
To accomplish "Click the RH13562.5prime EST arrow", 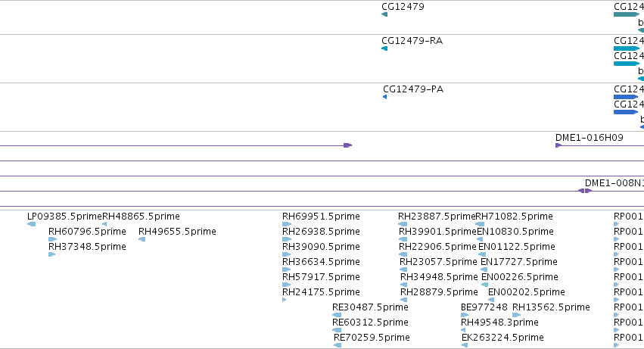I will [517, 315].
